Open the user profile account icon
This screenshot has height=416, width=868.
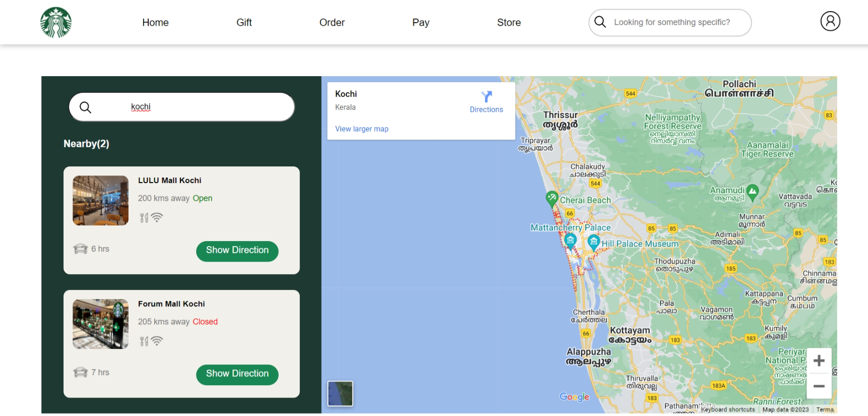click(830, 21)
